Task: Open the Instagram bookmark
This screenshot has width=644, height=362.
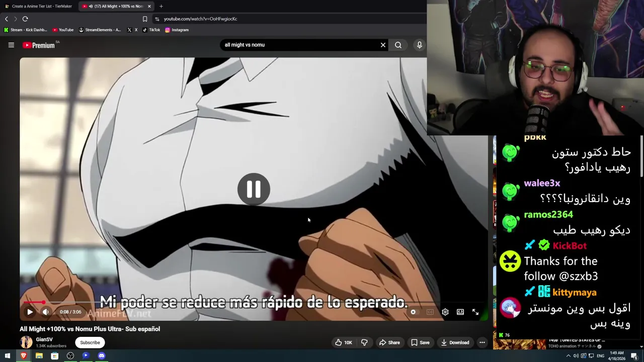Action: click(x=177, y=30)
